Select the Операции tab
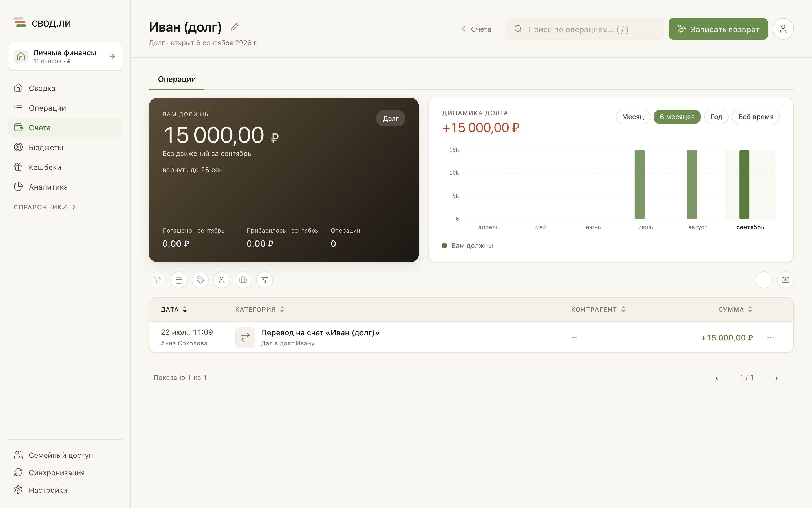 (x=177, y=79)
